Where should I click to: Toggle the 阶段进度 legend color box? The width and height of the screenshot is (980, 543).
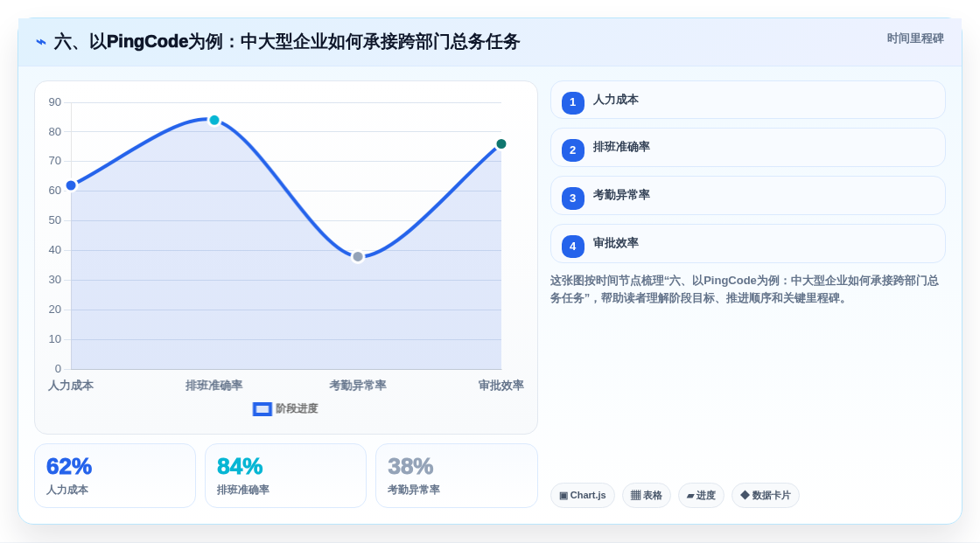point(262,409)
